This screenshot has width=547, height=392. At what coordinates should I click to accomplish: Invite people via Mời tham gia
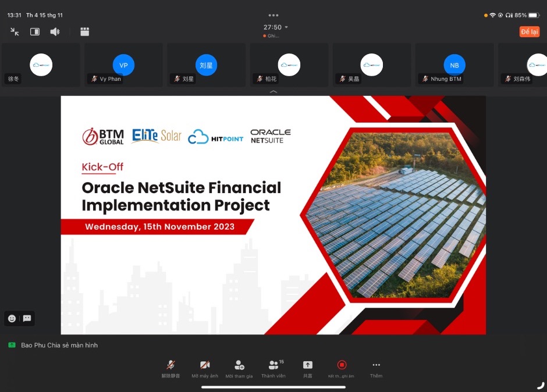[239, 369]
